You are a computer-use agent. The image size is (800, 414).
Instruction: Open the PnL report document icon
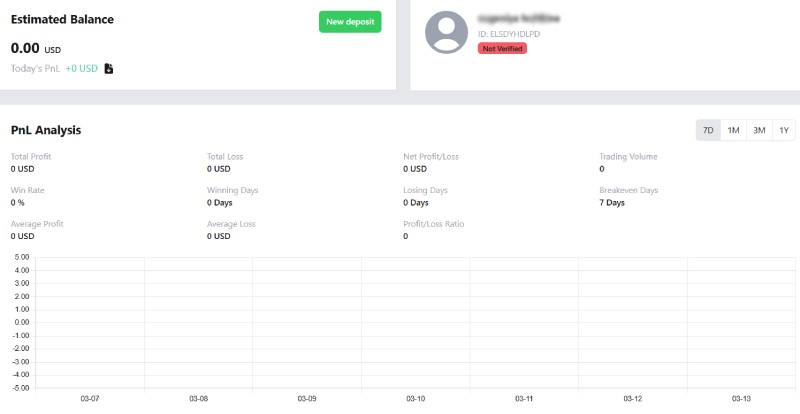(x=109, y=68)
